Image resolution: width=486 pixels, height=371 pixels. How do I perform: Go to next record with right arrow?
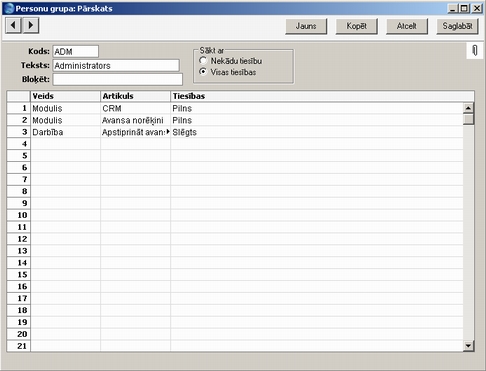point(31,25)
